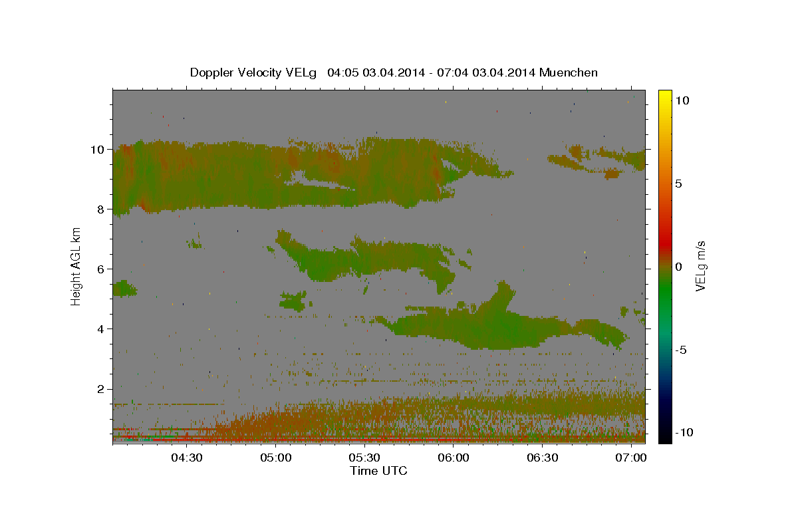Click the mid-level cloud near 6 km at 05:30
Screen dimensions: 798x532
366,258
